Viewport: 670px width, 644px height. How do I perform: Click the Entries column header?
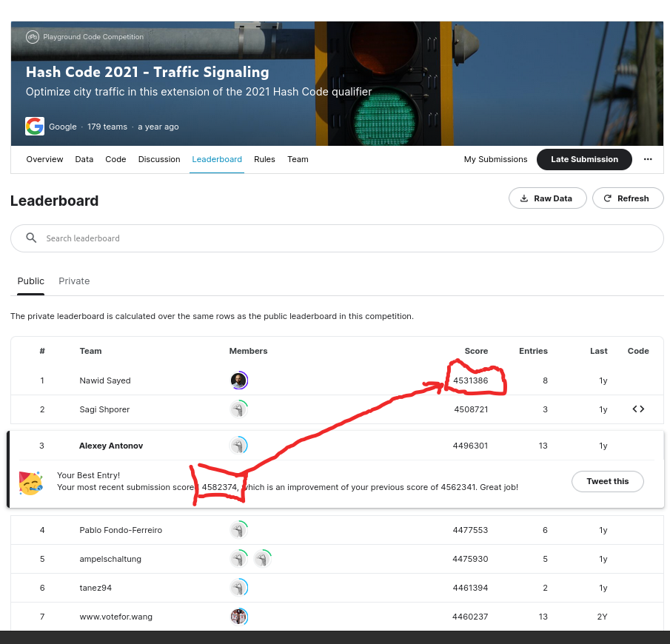point(533,351)
